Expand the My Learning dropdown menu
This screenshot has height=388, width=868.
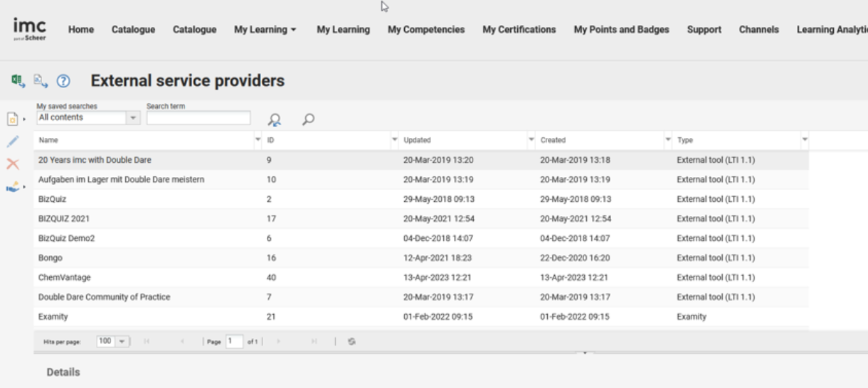265,30
